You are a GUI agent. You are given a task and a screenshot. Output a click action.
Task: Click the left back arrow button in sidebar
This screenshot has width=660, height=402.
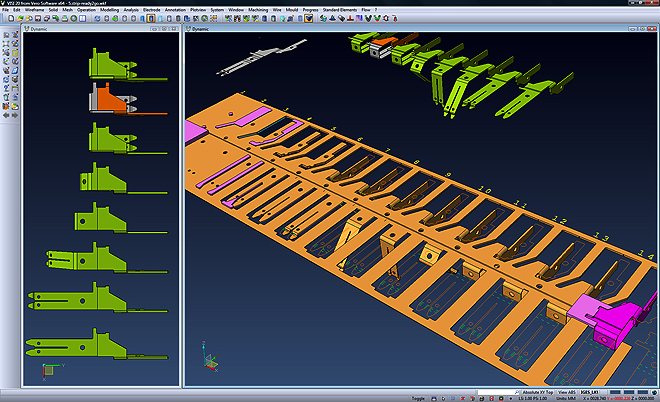(x=6, y=115)
